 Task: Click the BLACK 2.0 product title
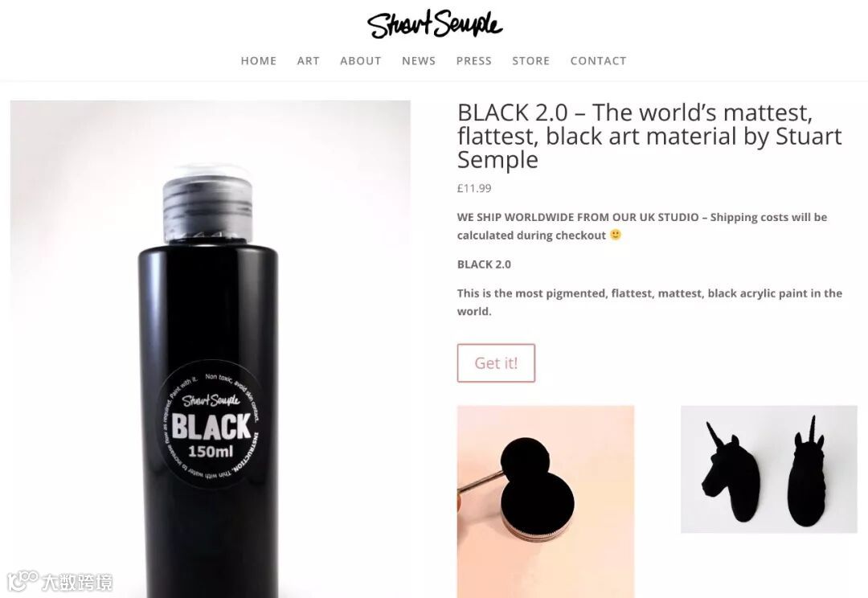pos(649,136)
